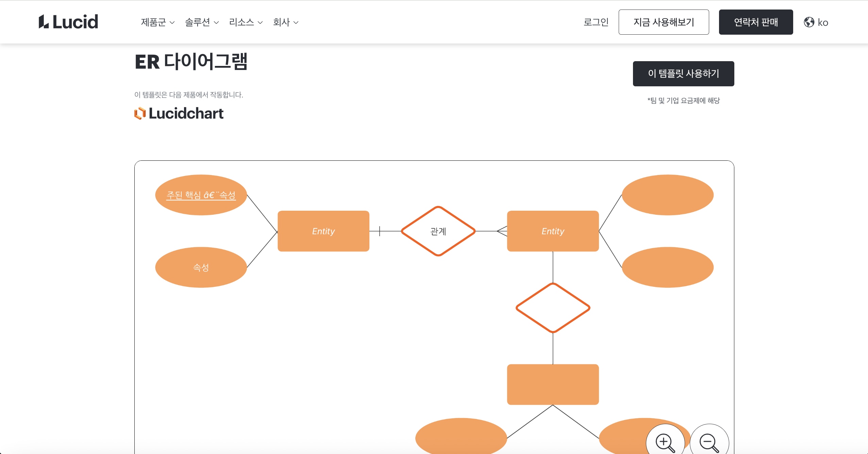Click the 연락처 판매 dark button

coord(756,22)
